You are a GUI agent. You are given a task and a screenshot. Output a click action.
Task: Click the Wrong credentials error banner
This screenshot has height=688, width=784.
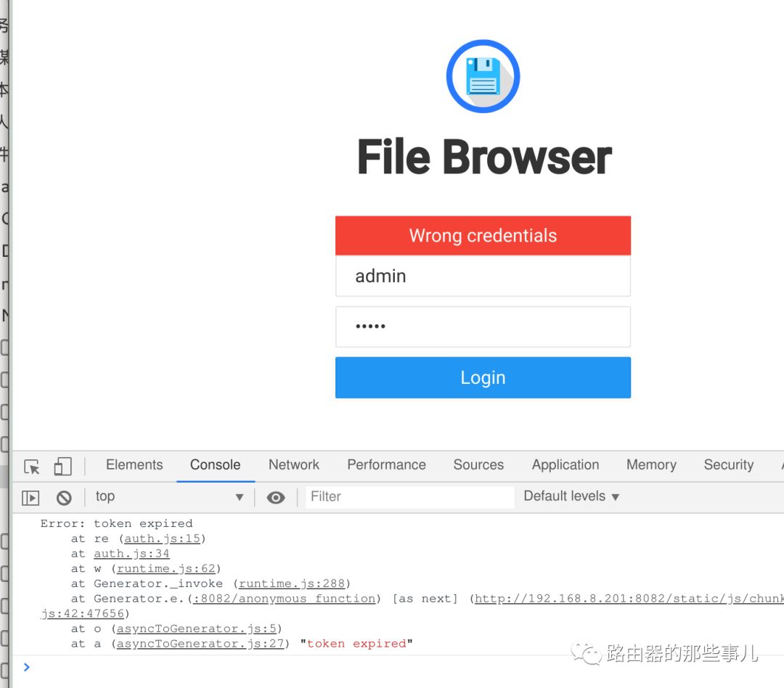(483, 235)
